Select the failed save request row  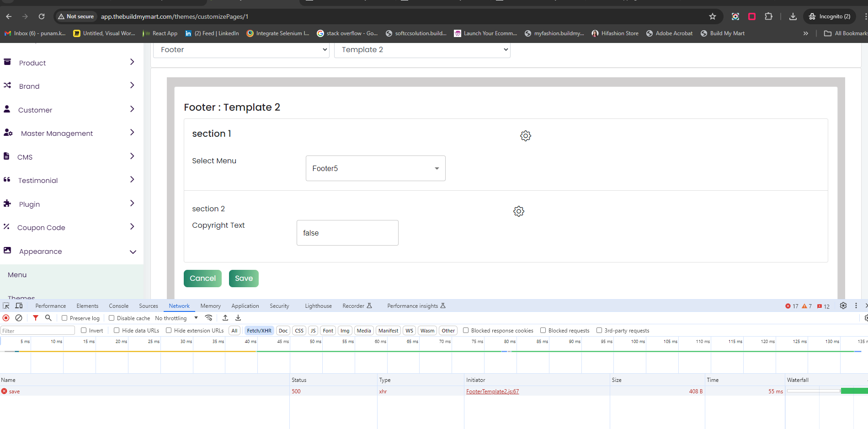[434, 391]
